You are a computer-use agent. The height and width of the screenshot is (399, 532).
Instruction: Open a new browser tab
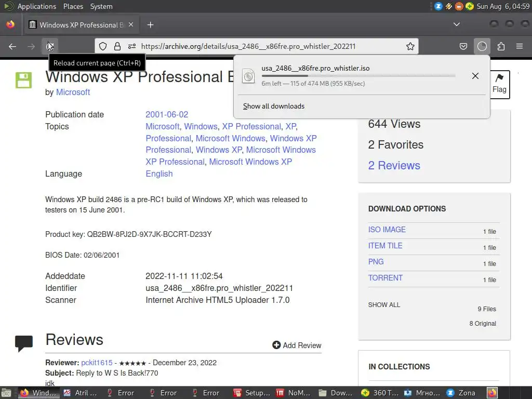click(x=150, y=25)
